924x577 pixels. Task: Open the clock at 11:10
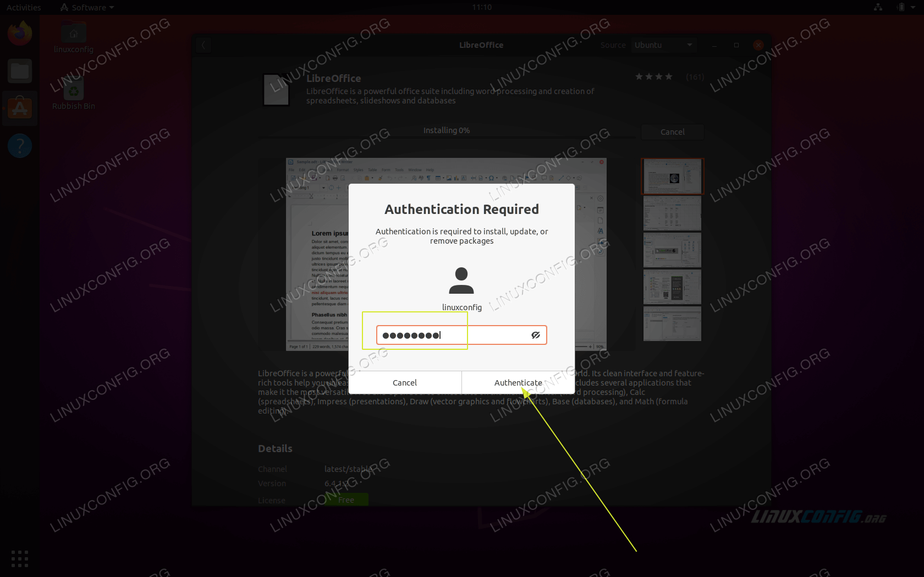pyautogui.click(x=482, y=7)
